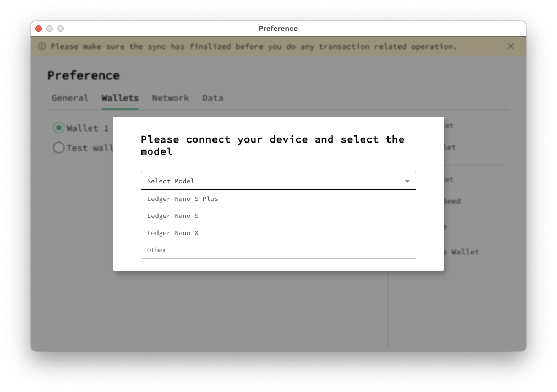Choose Ledger Nano S Plus option
This screenshot has height=392, width=557.
278,199
